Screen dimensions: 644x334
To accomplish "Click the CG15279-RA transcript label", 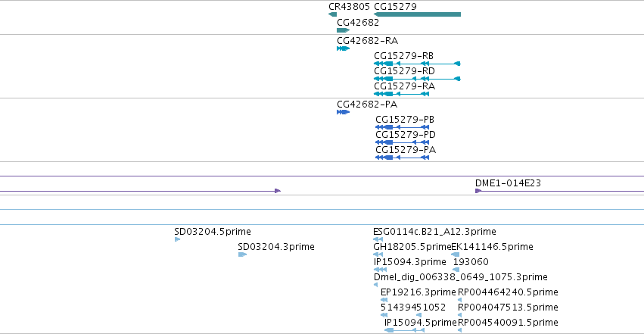I will click(404, 86).
